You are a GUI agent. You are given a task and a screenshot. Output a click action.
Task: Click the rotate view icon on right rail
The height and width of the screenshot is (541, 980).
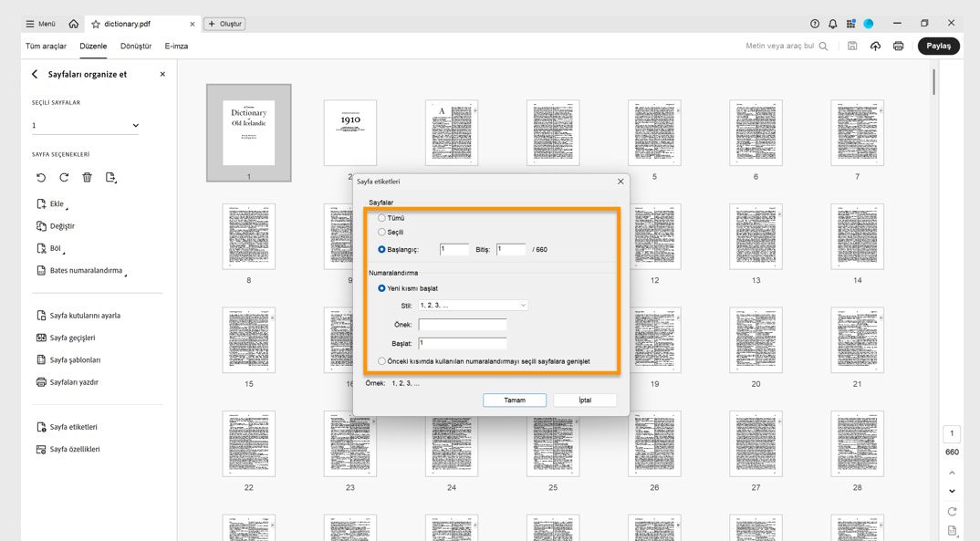click(x=952, y=512)
